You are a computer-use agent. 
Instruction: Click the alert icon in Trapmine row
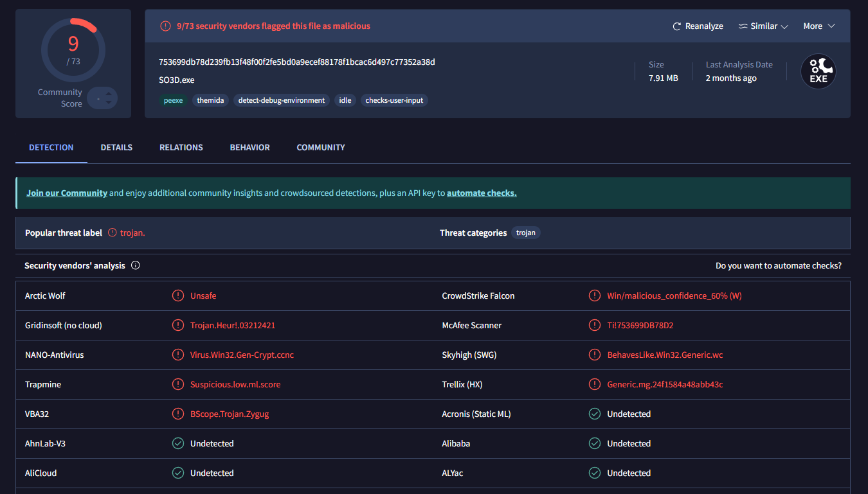pyautogui.click(x=178, y=384)
